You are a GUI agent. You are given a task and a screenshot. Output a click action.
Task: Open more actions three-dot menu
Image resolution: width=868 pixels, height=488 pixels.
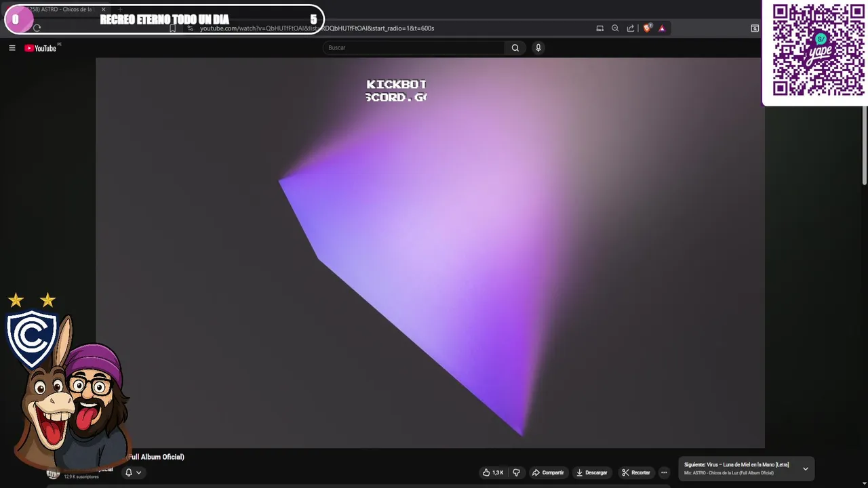[664, 472]
